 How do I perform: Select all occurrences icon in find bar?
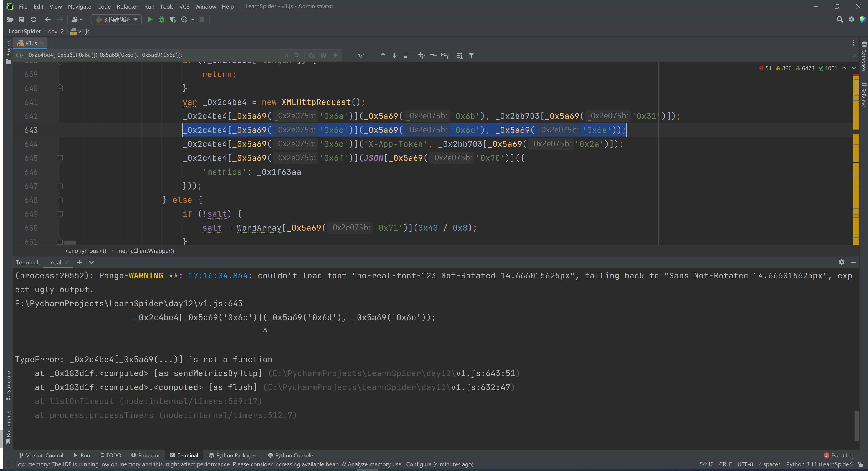[x=445, y=55]
